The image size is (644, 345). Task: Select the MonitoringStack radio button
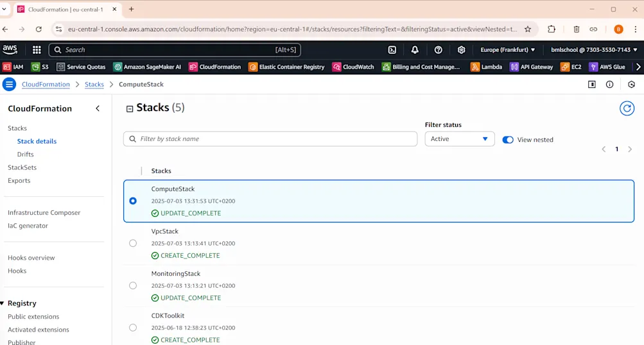click(x=133, y=285)
